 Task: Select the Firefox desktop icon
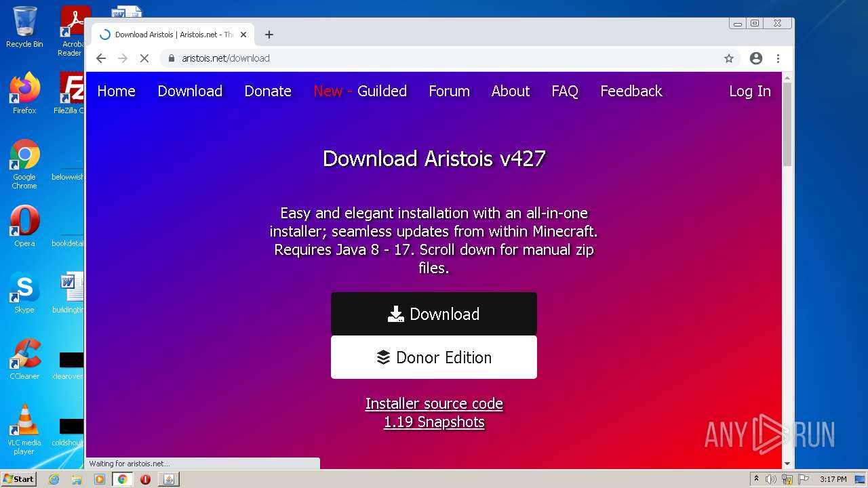[24, 93]
